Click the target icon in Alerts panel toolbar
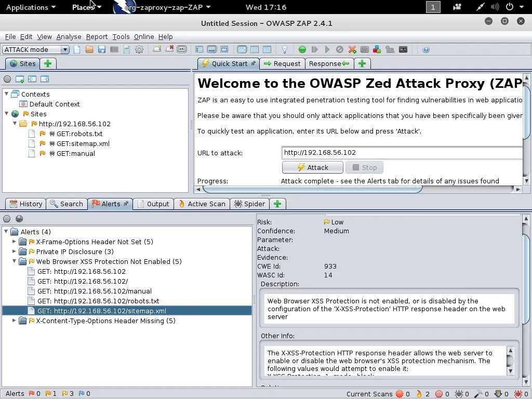This screenshot has height=399, width=532. click(x=7, y=219)
